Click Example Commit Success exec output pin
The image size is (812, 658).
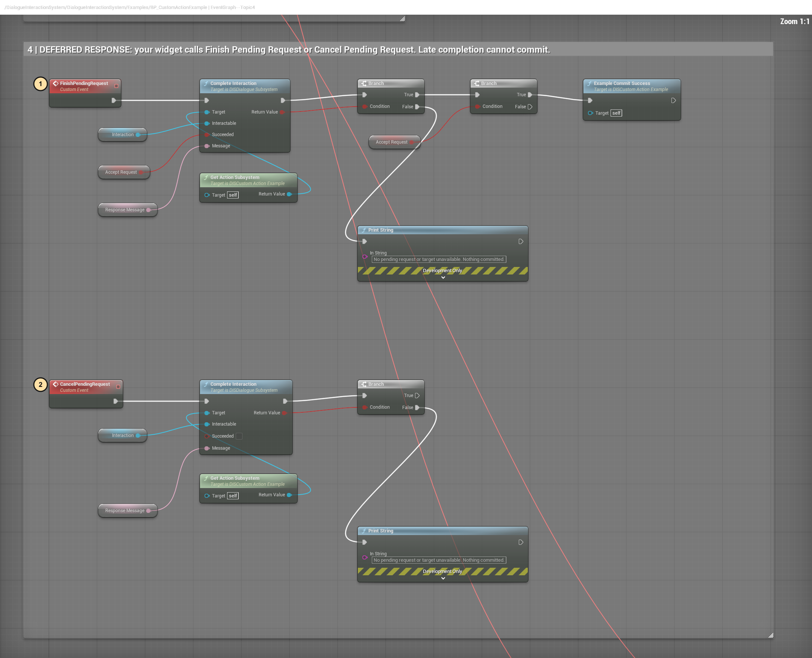pos(673,100)
